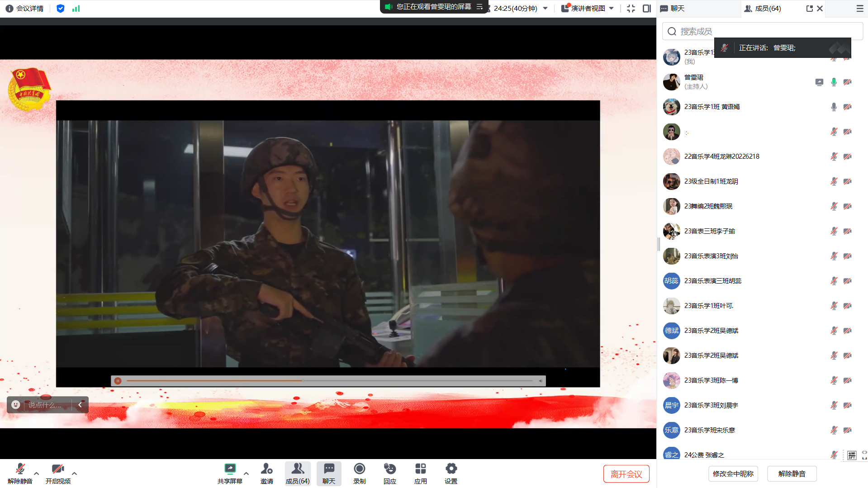Switch to the 聊天 tab in side panel
Image resolution: width=868 pixels, height=488 pixels.
coord(673,9)
